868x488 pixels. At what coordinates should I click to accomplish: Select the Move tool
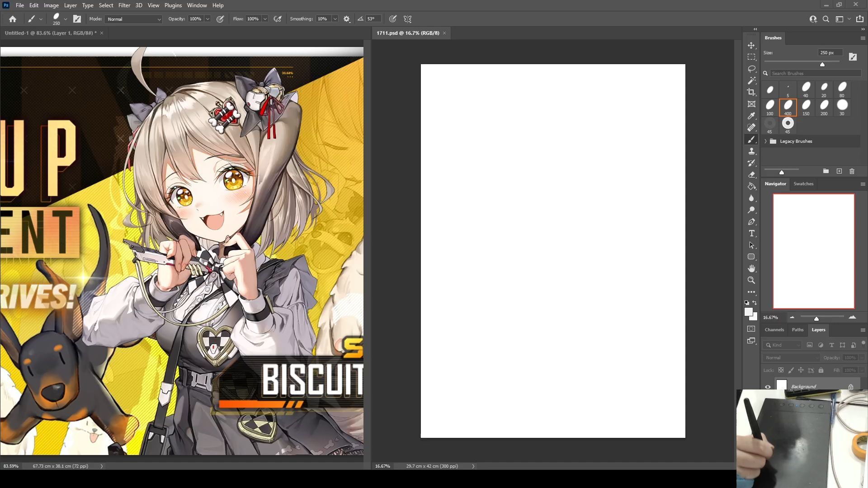coord(751,46)
